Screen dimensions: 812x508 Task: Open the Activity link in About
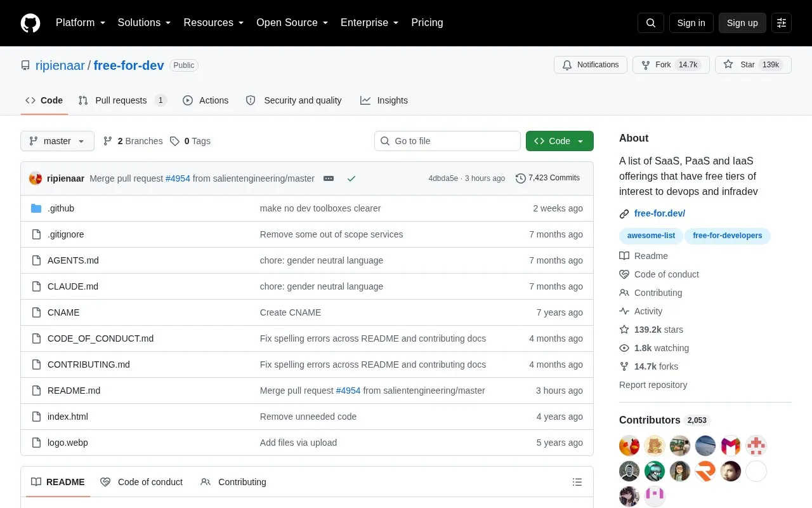pos(641,311)
